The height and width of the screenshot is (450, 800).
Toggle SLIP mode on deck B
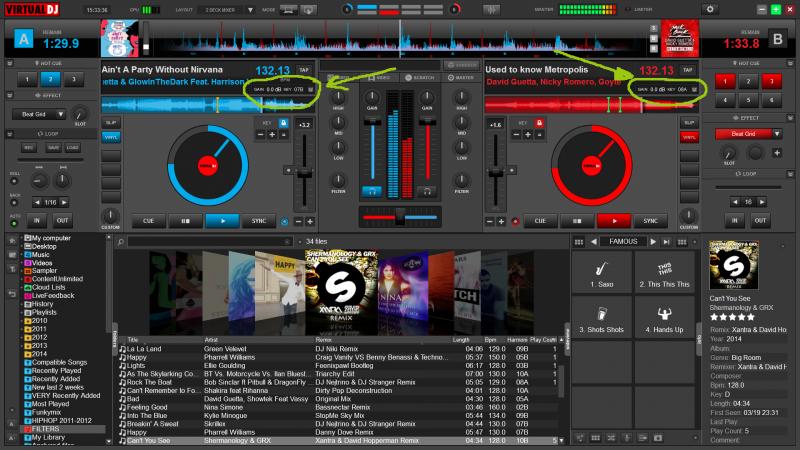click(x=687, y=122)
